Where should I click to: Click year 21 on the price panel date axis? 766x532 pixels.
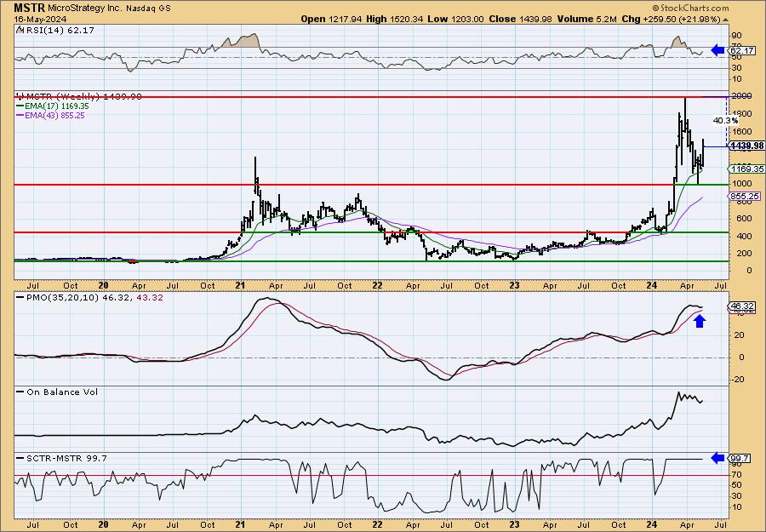(240, 285)
